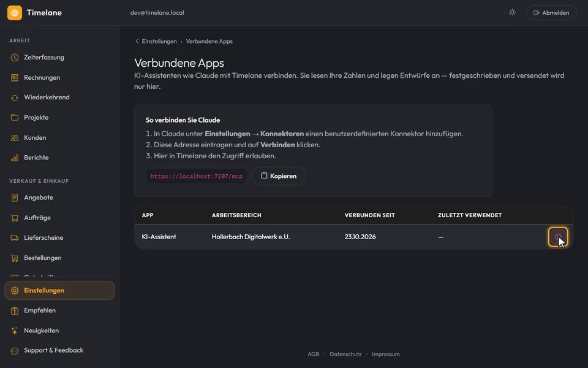The width and height of the screenshot is (588, 368).
Task: Open the Angebote page label
Action: point(38,197)
